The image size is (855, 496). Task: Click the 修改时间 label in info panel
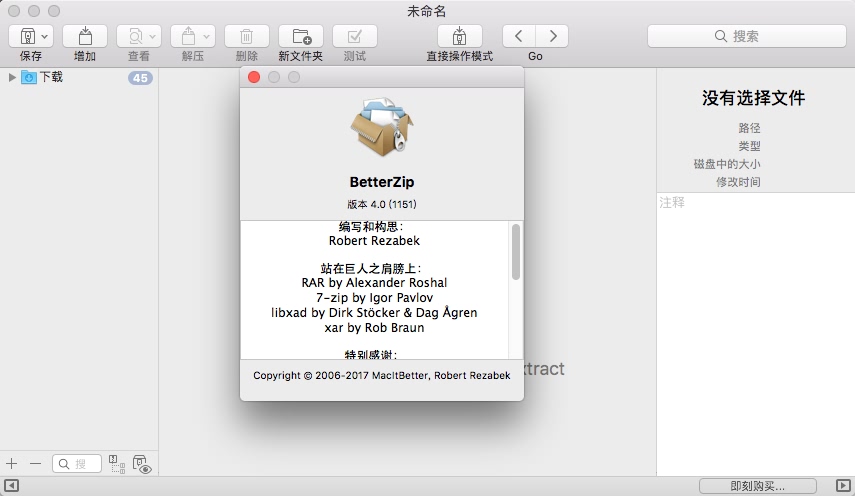coord(738,182)
